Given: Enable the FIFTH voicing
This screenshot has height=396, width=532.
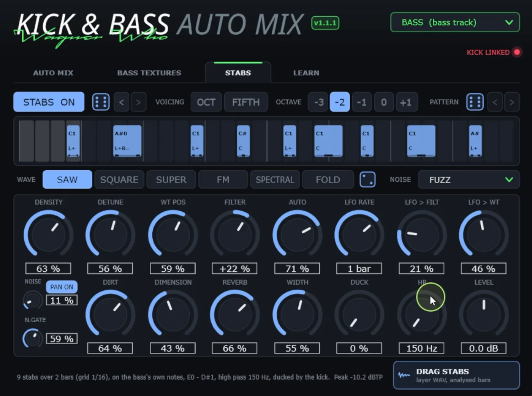Looking at the screenshot, I should point(246,102).
